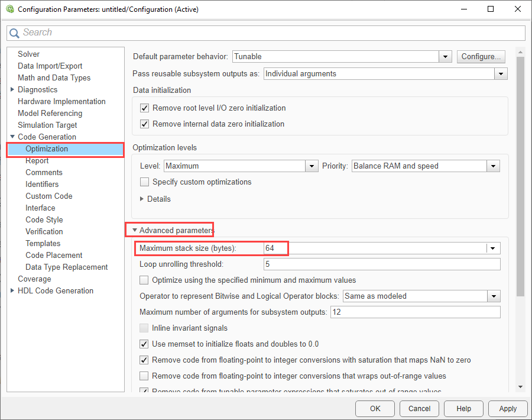The height and width of the screenshot is (420, 532).
Task: Click the search magnifier icon
Action: click(14, 33)
